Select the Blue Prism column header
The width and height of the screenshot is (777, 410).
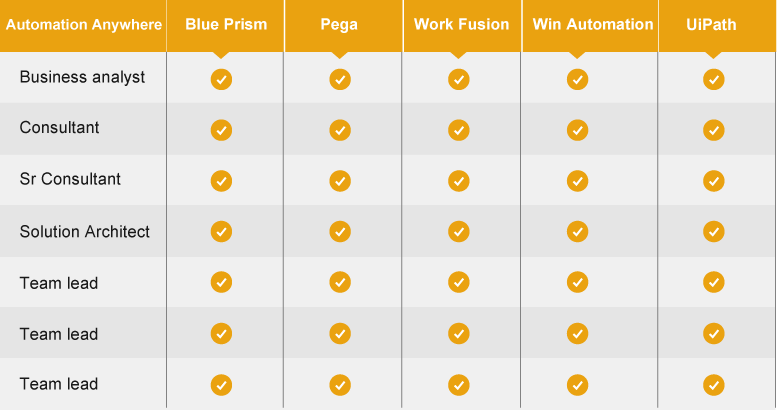(225, 26)
